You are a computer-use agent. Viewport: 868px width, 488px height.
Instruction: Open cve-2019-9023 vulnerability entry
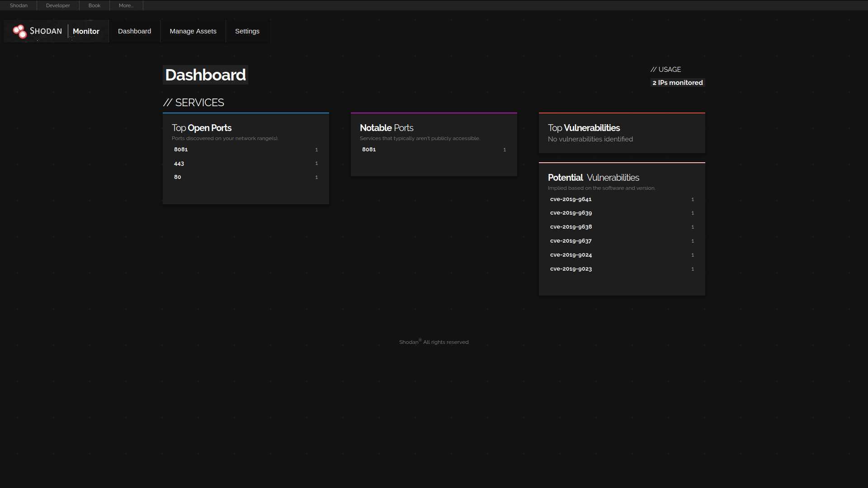(x=571, y=269)
